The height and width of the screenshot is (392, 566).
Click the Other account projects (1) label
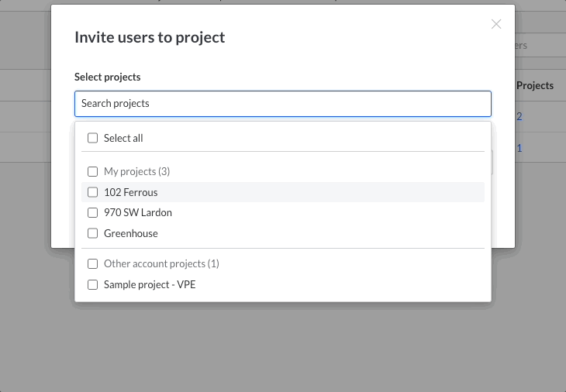[161, 264]
